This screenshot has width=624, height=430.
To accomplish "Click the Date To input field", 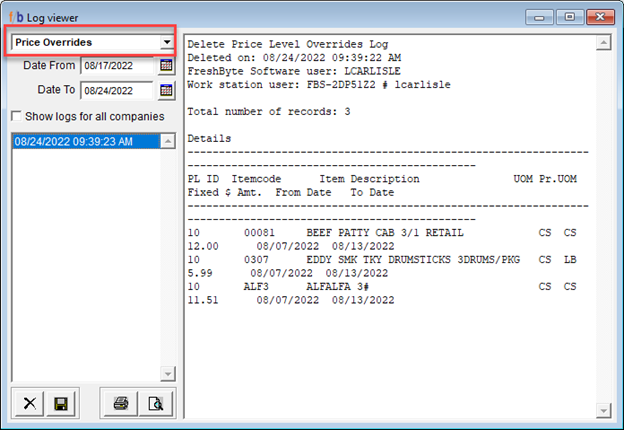I will click(117, 91).
